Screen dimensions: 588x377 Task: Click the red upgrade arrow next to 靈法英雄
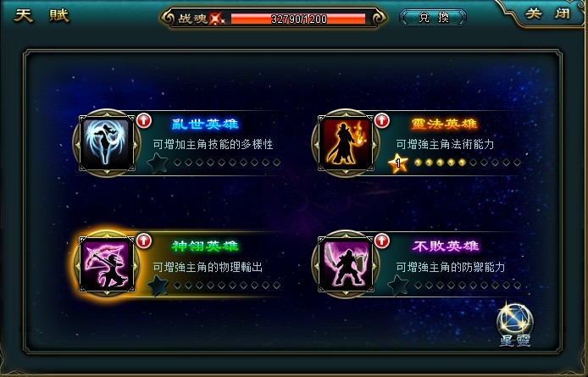point(382,120)
